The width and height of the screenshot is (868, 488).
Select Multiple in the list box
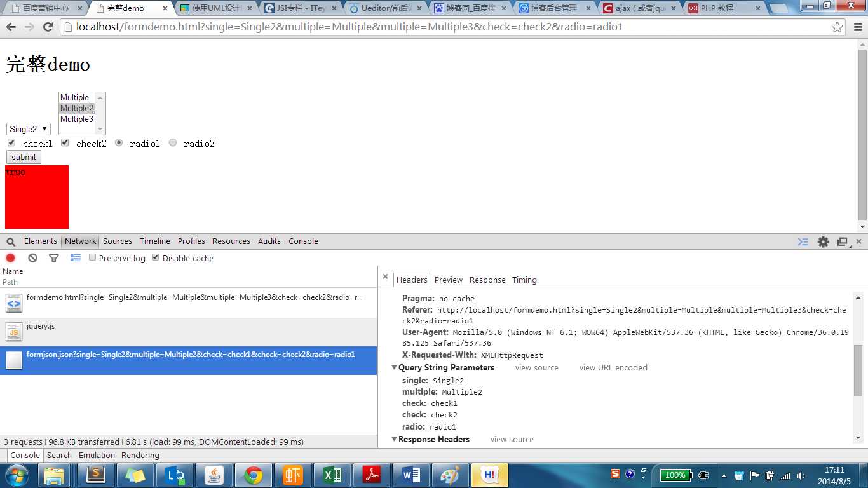coord(77,97)
